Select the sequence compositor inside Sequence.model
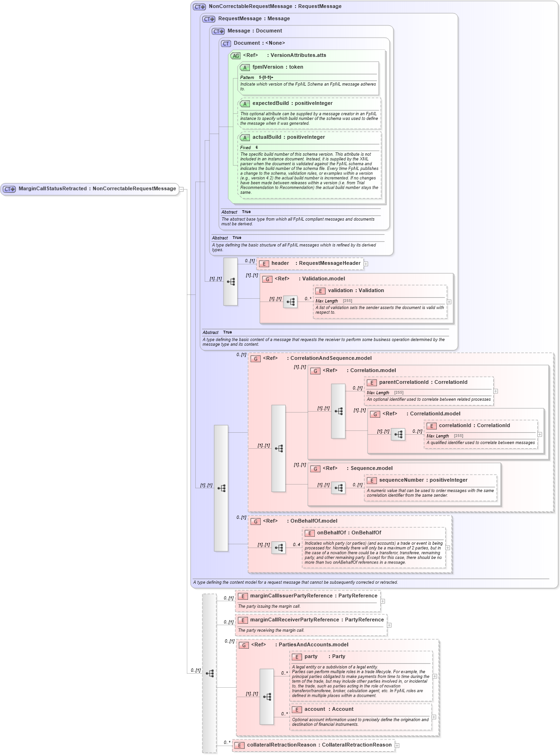The height and width of the screenshot is (755, 560). 338,488
